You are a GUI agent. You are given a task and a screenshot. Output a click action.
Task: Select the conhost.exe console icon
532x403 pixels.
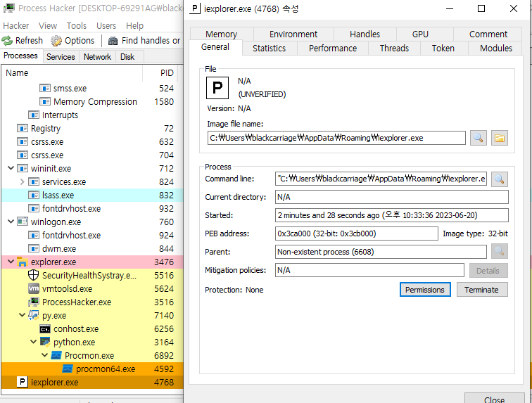pyautogui.click(x=45, y=328)
